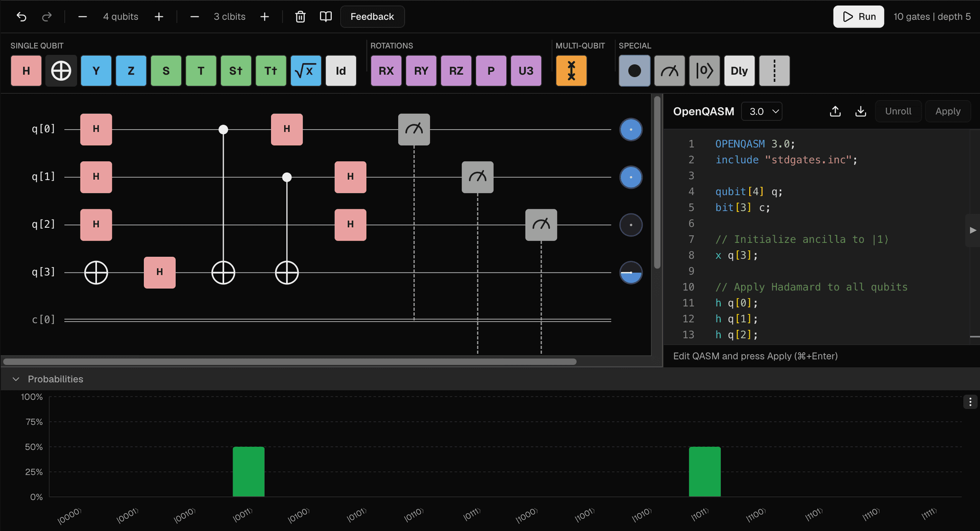The image size is (980, 531).
Task: Click the CNOT target on q[3] controlled by q[0]
Action: point(223,273)
